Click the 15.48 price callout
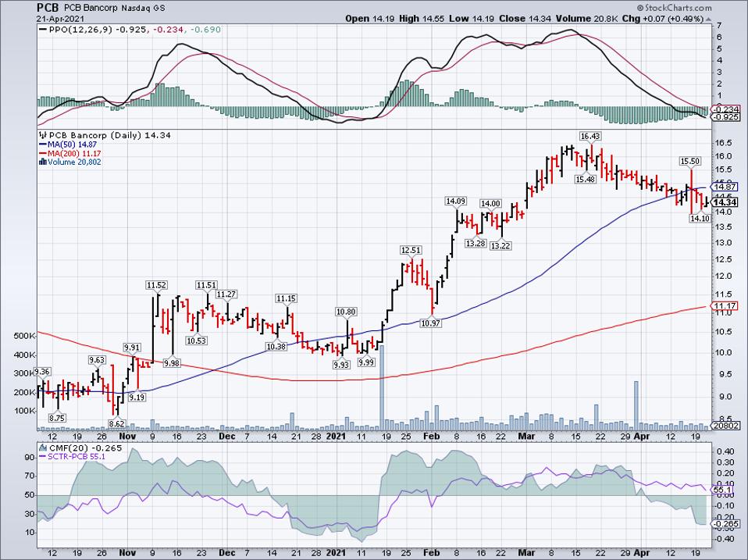Viewport: 748px width, 560px height. 586,180
